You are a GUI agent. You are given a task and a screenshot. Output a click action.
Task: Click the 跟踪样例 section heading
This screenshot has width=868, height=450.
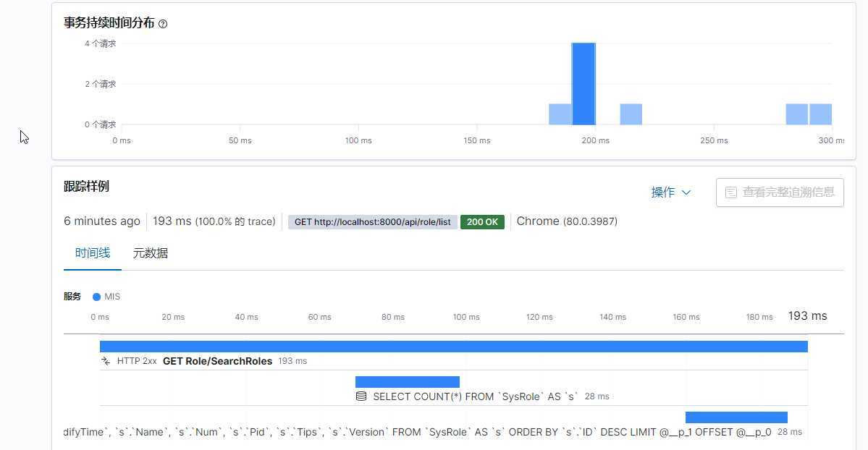click(x=86, y=187)
